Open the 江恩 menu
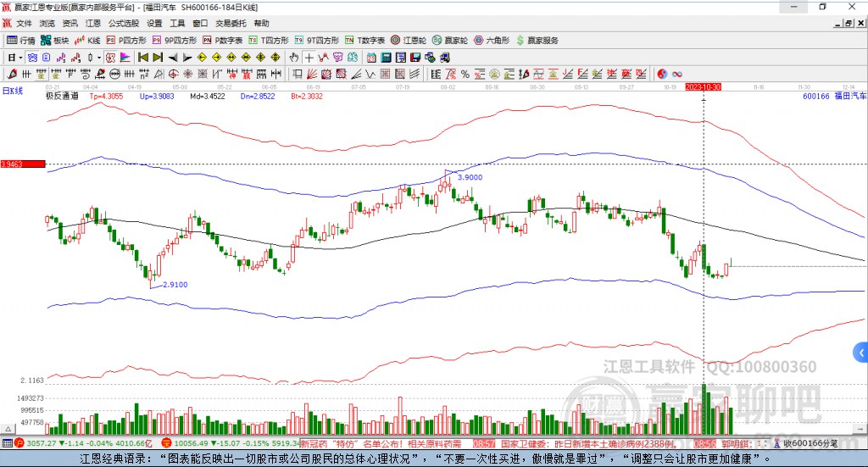This screenshot has height=467, width=868. [x=93, y=23]
